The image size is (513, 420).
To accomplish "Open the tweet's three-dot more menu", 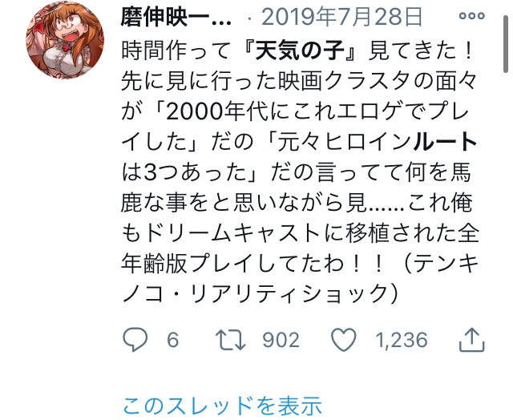I will 471,16.
